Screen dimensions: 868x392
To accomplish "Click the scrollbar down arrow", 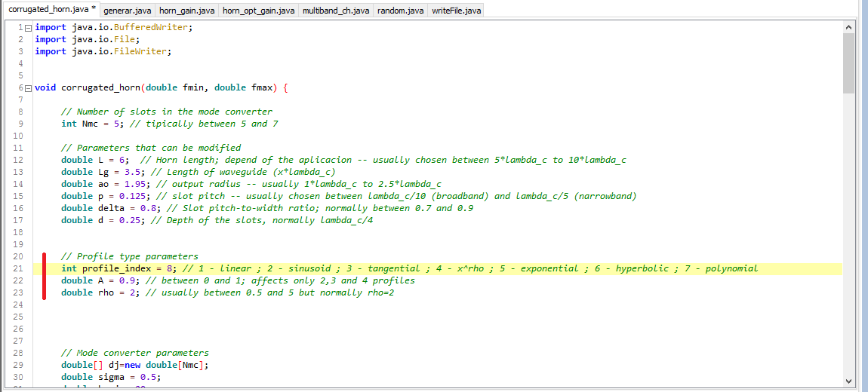I will tap(848, 381).
